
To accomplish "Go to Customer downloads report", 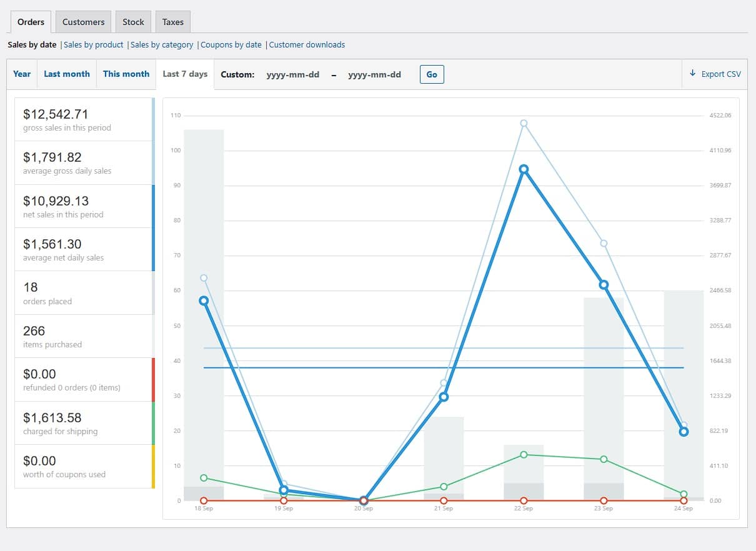I will pyautogui.click(x=307, y=45).
